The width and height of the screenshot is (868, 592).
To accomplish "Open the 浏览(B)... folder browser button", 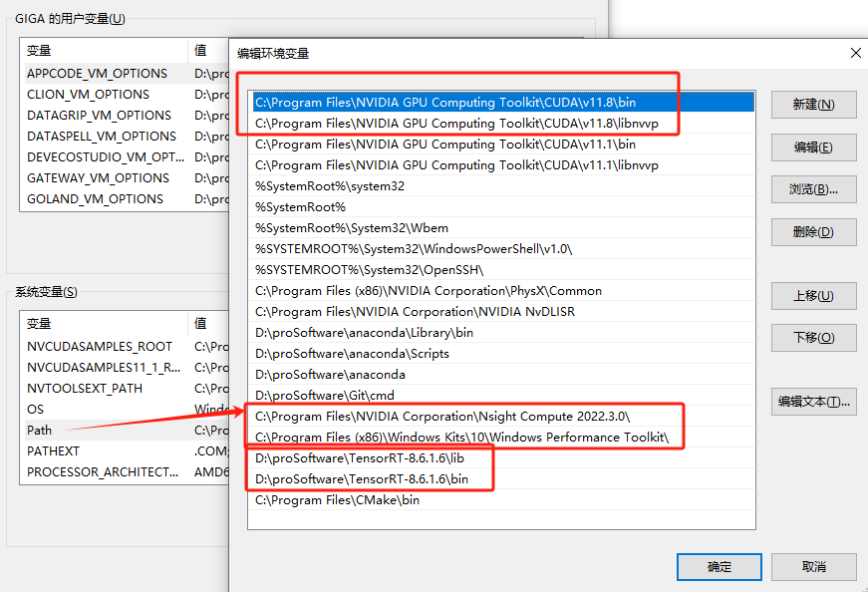I will (x=814, y=189).
